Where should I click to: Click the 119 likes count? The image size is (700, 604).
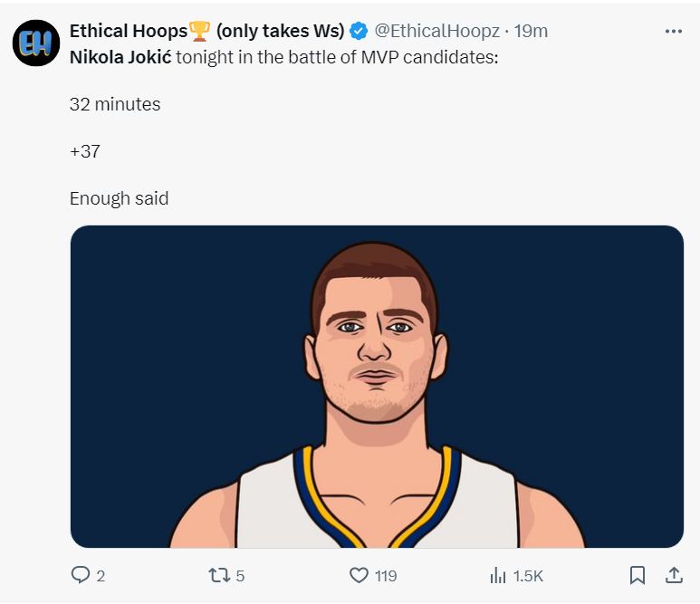386,576
